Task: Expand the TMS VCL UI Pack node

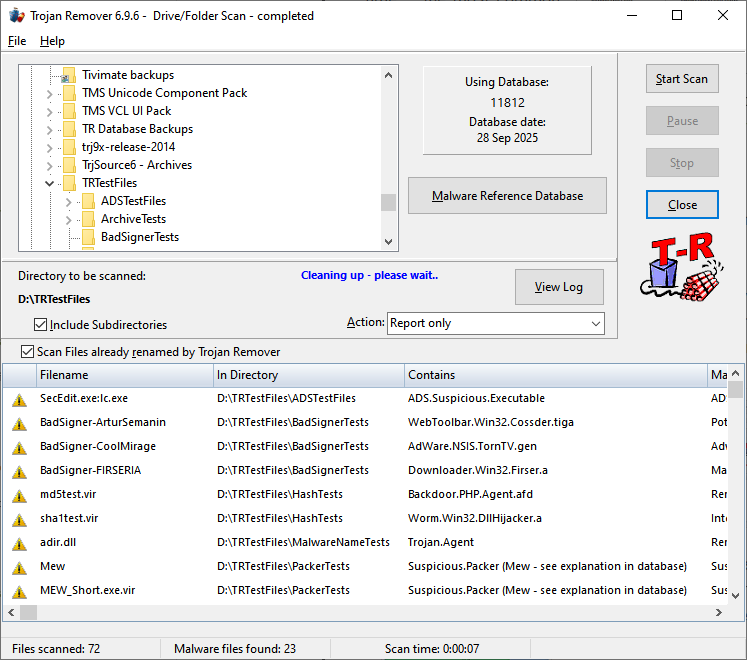Action: (x=50, y=112)
